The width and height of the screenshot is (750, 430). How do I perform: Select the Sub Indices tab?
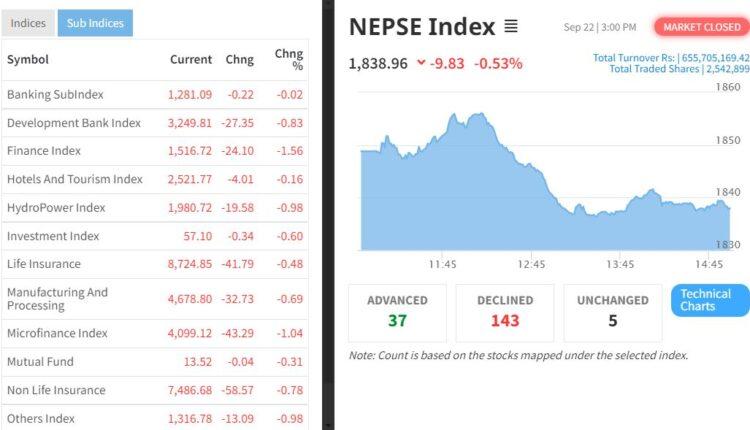tap(95, 23)
